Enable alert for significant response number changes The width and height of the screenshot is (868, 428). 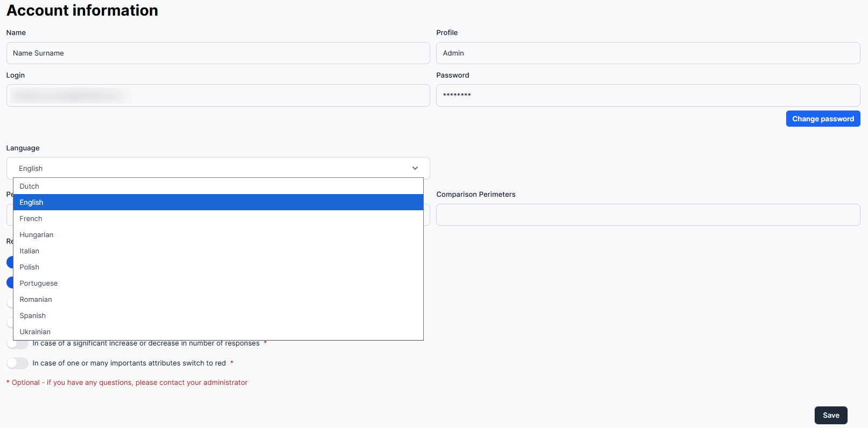coord(17,344)
